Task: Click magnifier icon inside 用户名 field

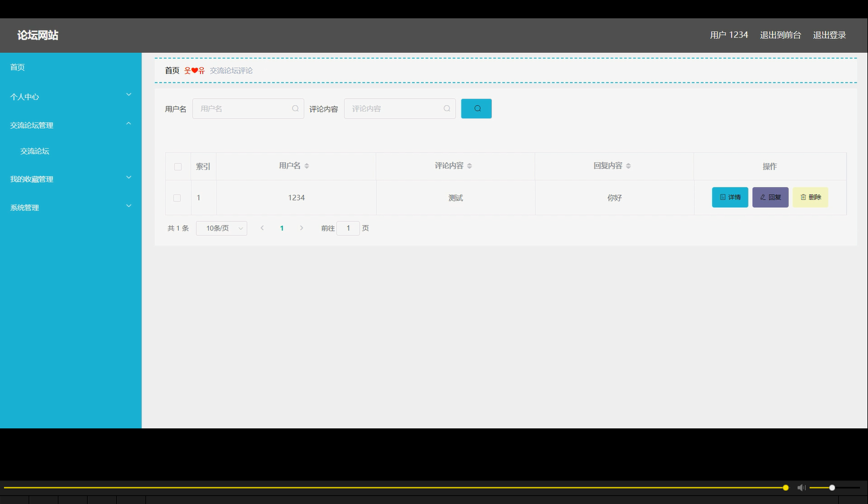Action: tap(295, 108)
